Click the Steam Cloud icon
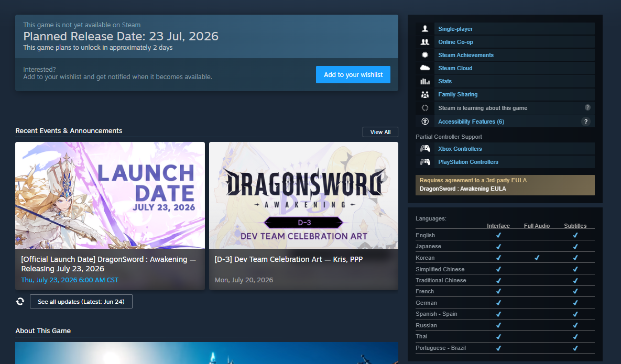Image resolution: width=621 pixels, height=364 pixels. [x=425, y=68]
